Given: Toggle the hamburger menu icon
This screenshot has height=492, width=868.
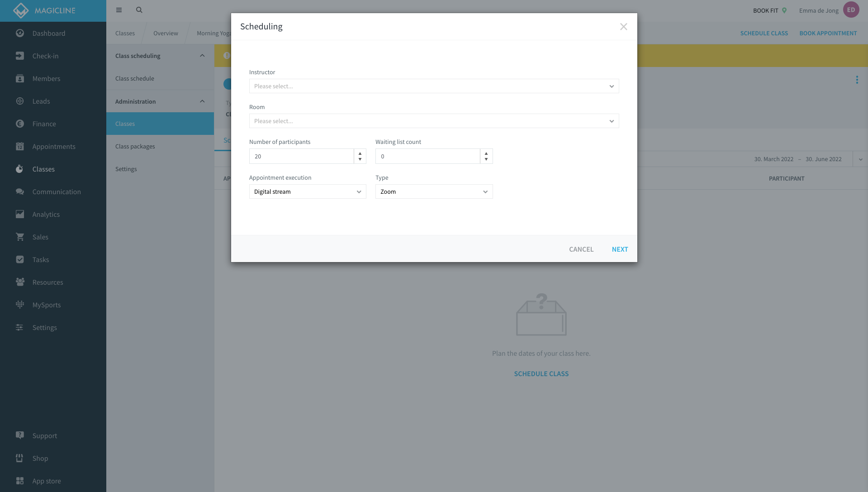Looking at the screenshot, I should click(119, 10).
